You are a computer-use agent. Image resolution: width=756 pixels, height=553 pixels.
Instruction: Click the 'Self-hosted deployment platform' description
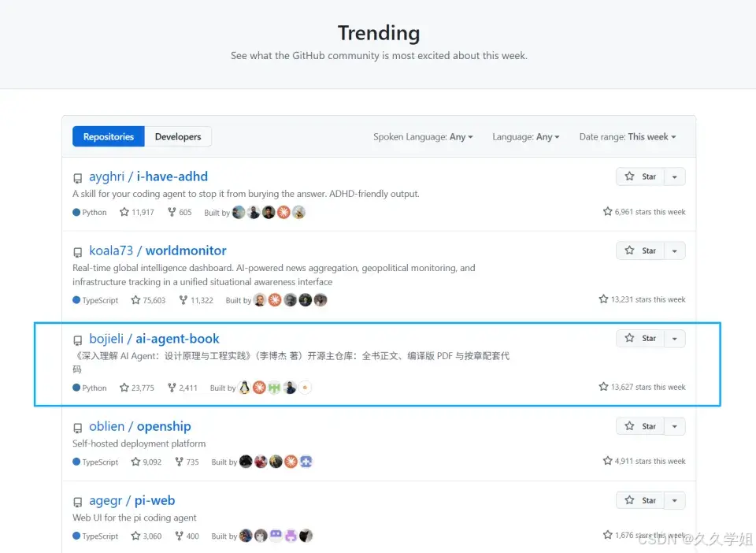[139, 444]
